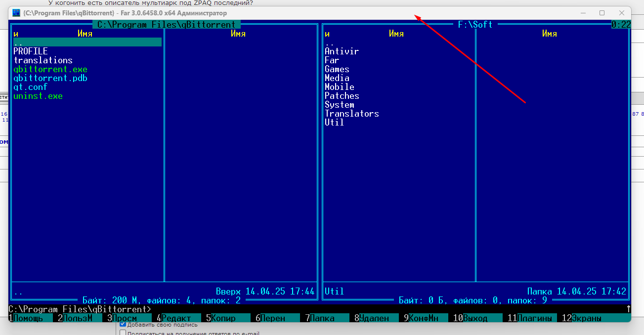Viewport: 644px width, 335px height.
Task: Click the clock in the top right corner
Action: pos(621,25)
